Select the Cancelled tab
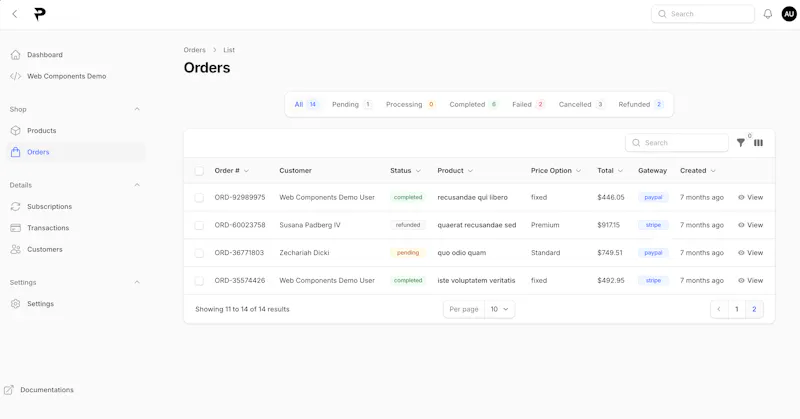This screenshot has height=419, width=800. click(x=581, y=105)
